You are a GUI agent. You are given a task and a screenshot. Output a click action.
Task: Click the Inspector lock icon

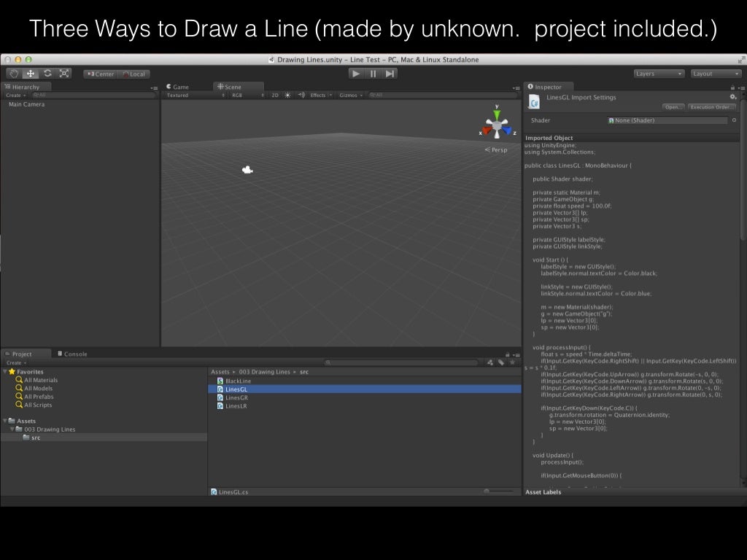732,87
